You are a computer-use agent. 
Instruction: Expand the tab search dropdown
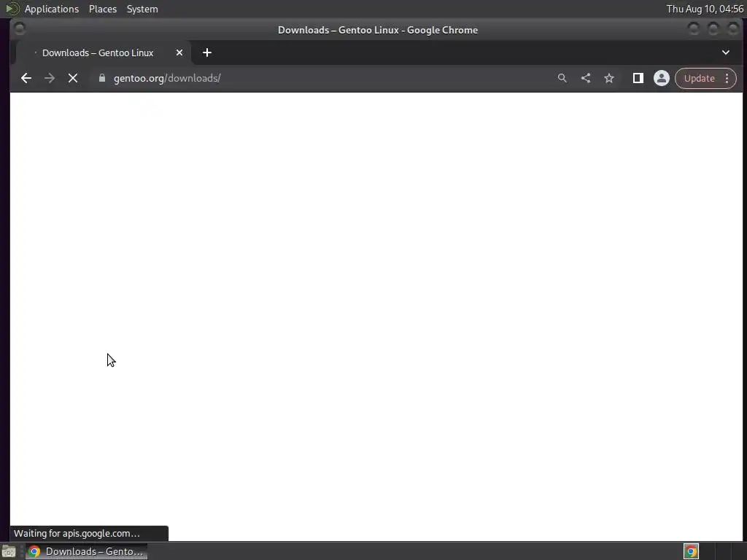coord(726,52)
